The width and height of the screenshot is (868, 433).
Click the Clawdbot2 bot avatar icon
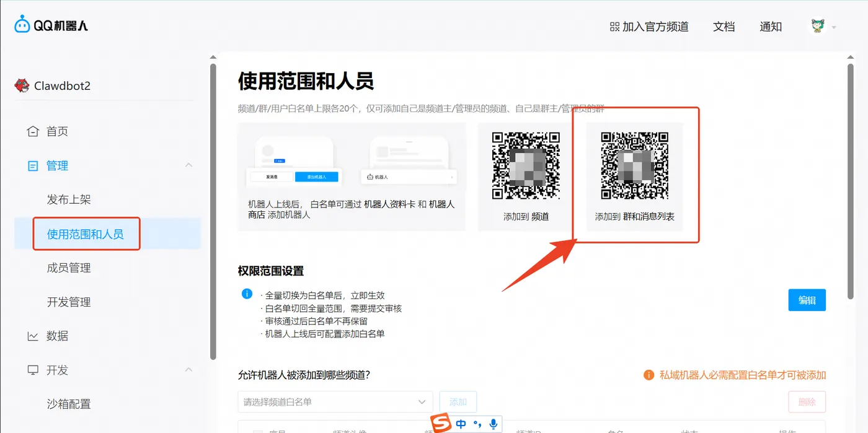(22, 85)
